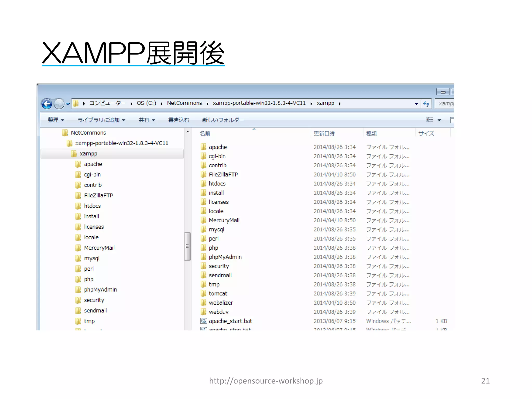Click tree pane scroll up arrow
The image size is (532, 399).
pyautogui.click(x=188, y=132)
